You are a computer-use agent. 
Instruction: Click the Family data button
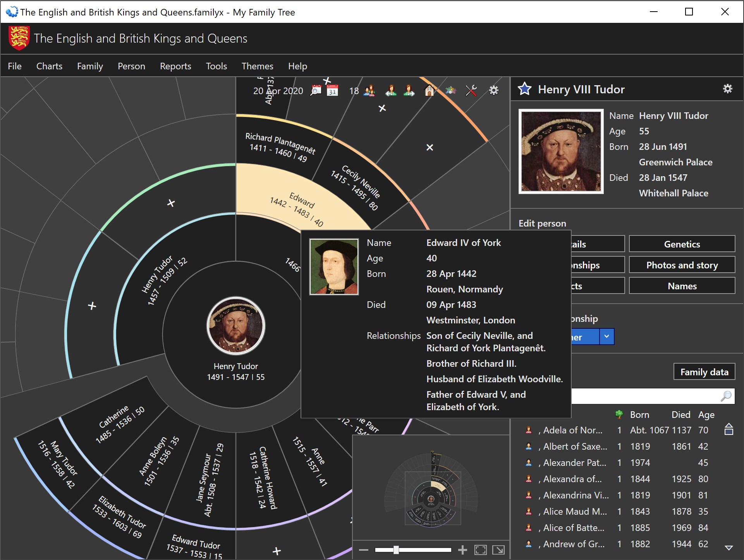click(704, 372)
